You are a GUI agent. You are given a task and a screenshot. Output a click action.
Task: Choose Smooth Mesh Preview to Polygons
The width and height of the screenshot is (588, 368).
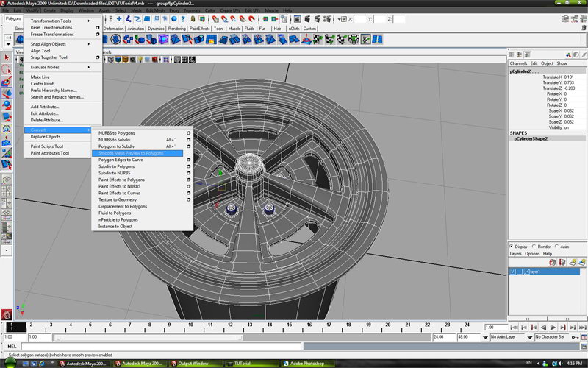pyautogui.click(x=131, y=153)
